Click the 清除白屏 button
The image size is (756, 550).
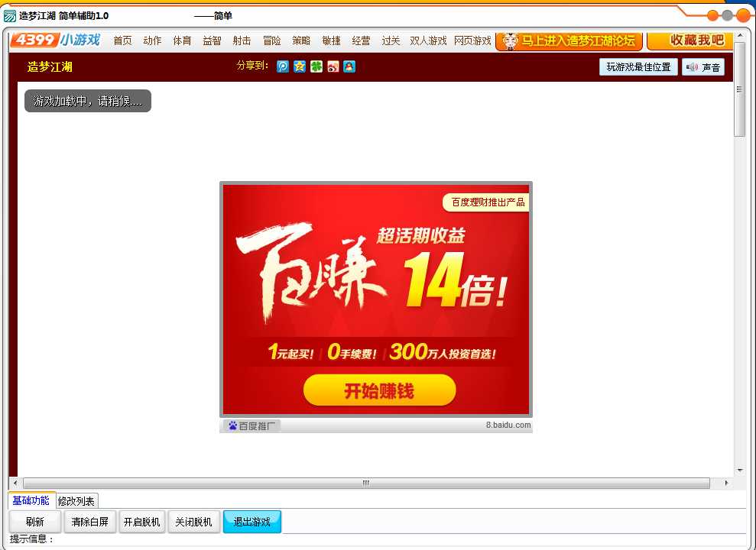[x=89, y=522]
